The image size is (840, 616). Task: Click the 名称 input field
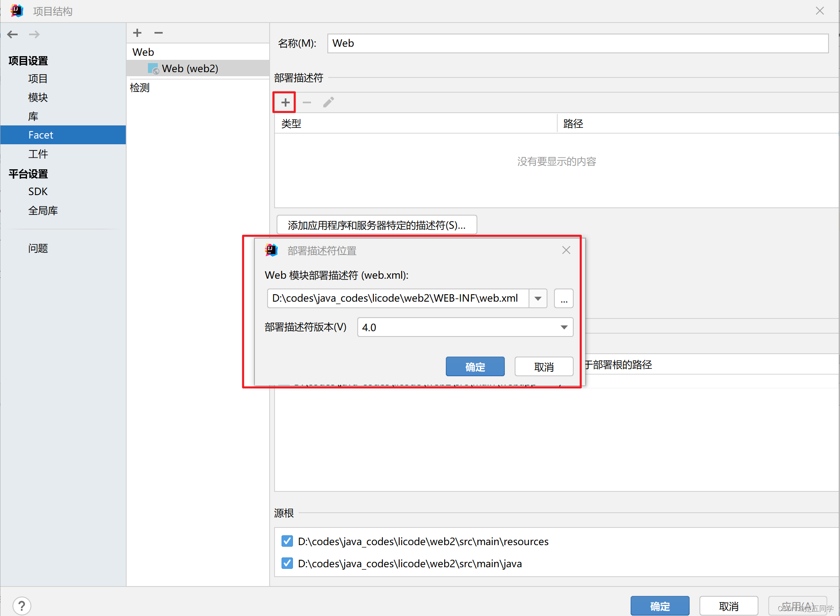click(578, 43)
